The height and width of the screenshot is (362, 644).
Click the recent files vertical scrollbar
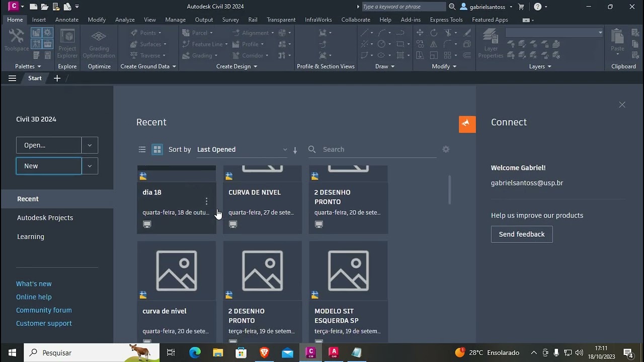pyautogui.click(x=449, y=190)
